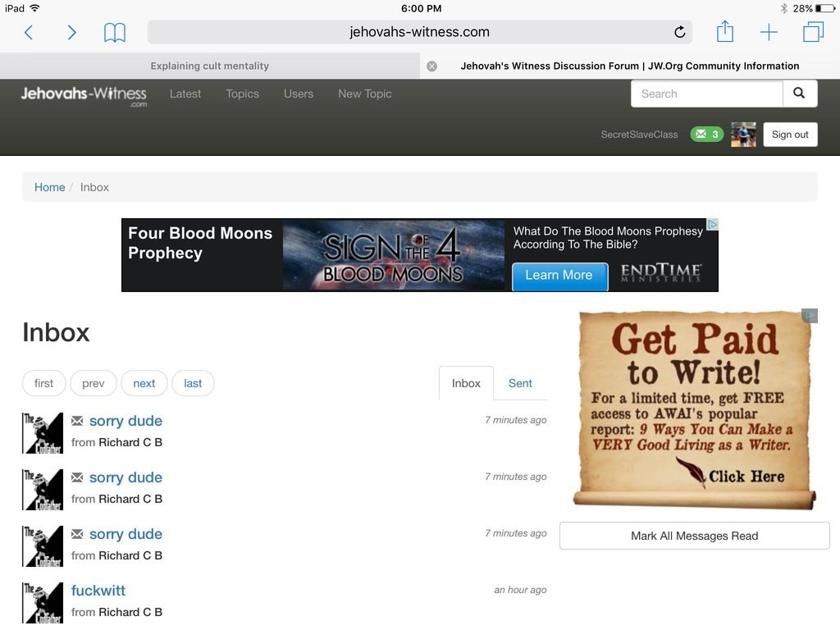Reload the page from the address bar

coord(679,32)
